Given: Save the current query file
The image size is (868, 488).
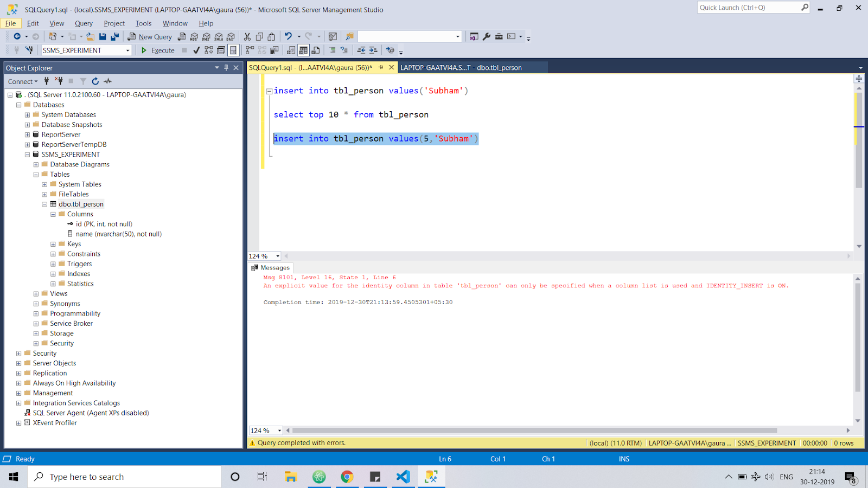Looking at the screenshot, I should point(103,36).
